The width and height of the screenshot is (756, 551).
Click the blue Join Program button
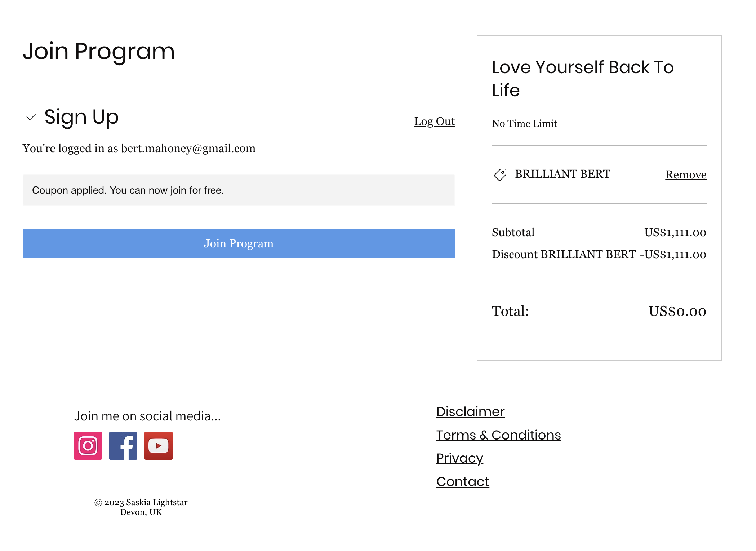point(239,243)
